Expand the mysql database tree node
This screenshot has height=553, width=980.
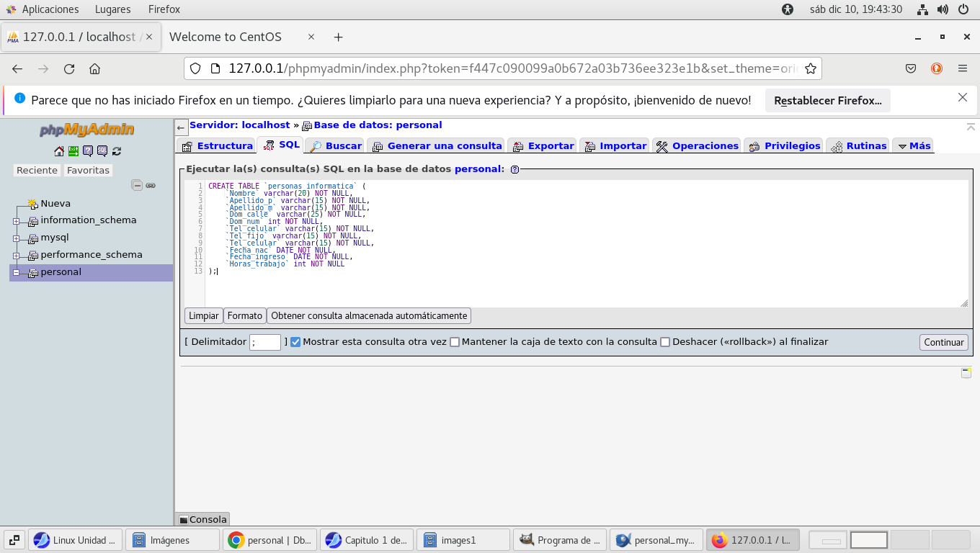(16, 238)
